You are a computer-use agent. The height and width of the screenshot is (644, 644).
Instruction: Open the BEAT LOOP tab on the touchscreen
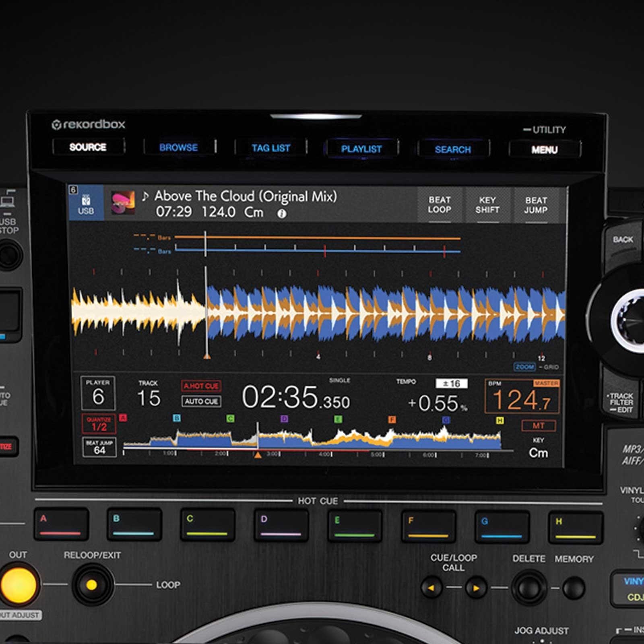[x=440, y=205]
